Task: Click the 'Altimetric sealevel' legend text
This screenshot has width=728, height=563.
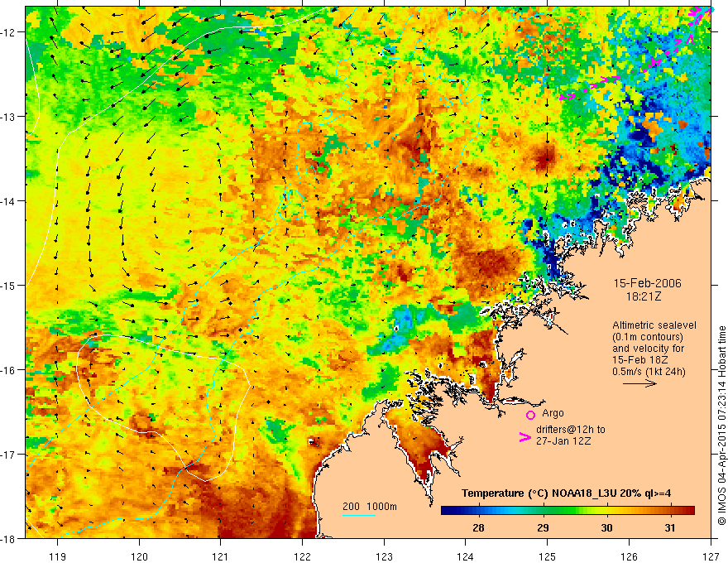Action: click(654, 325)
